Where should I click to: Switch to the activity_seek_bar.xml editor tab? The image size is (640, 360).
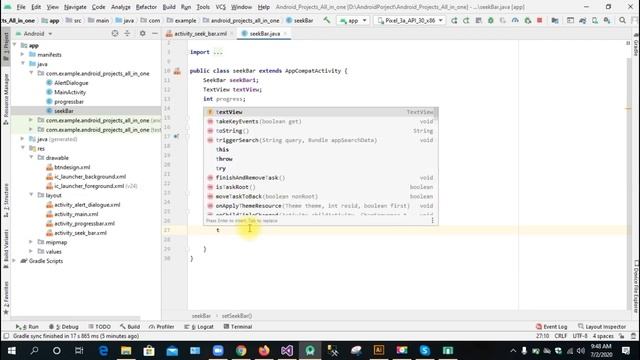200,33
